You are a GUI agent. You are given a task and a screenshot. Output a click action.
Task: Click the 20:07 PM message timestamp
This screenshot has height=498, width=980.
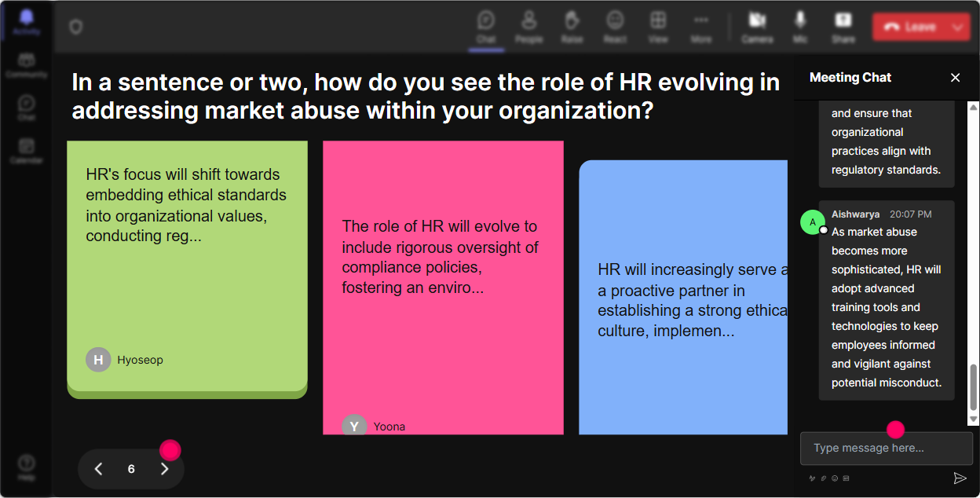click(911, 214)
